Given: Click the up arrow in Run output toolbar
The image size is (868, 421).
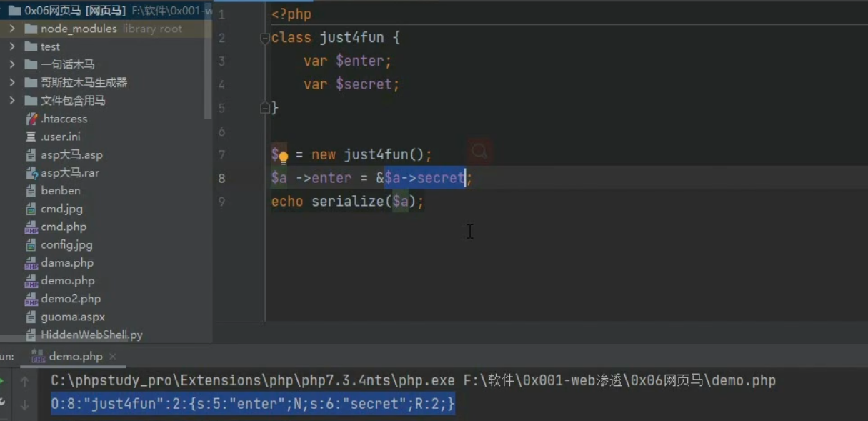Looking at the screenshot, I should (x=24, y=382).
